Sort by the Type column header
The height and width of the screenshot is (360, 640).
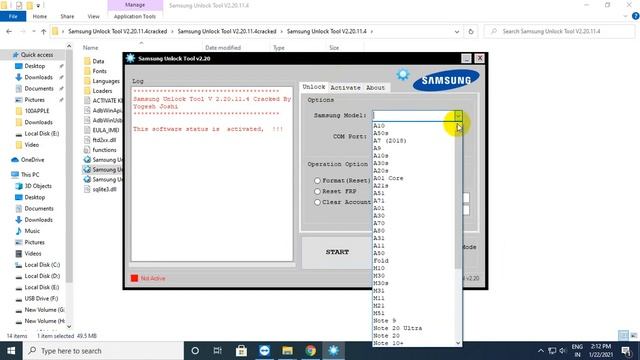click(x=279, y=48)
